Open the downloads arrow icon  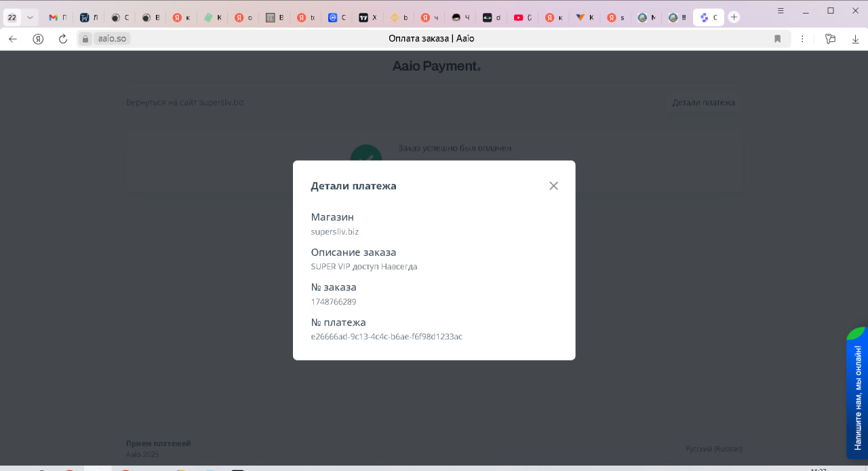855,39
